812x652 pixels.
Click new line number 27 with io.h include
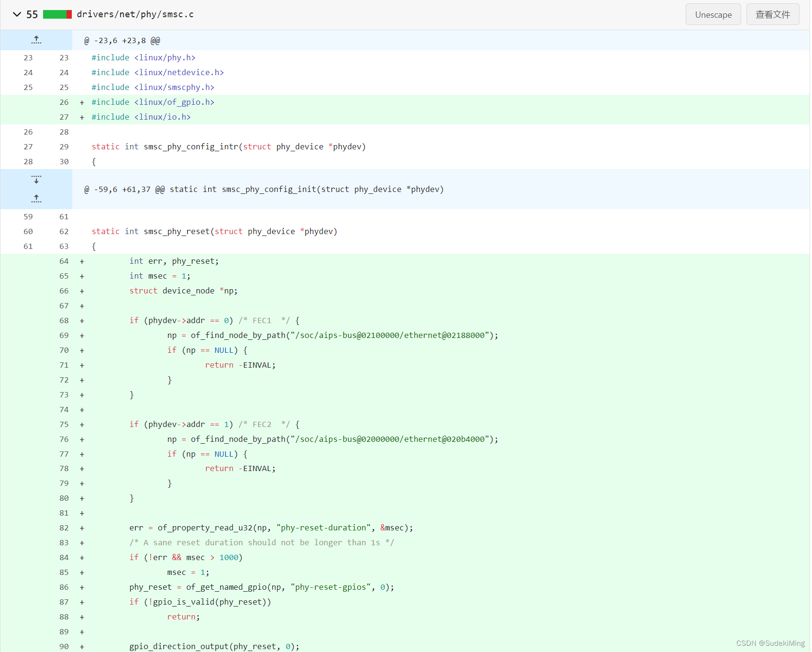point(64,117)
